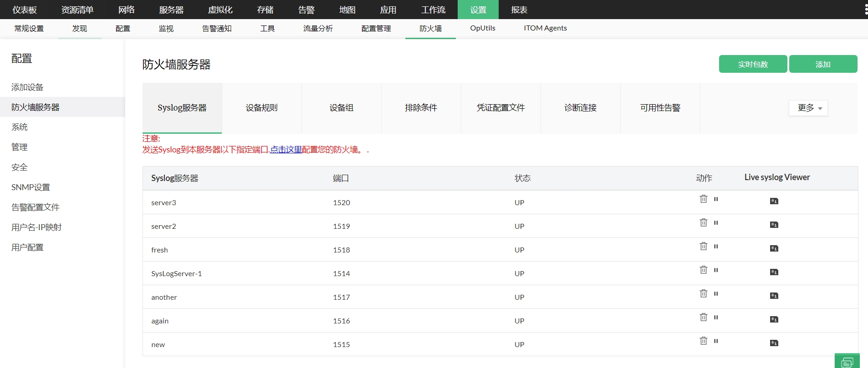Pause the another syslog server
The height and width of the screenshot is (368, 868).
tap(716, 294)
